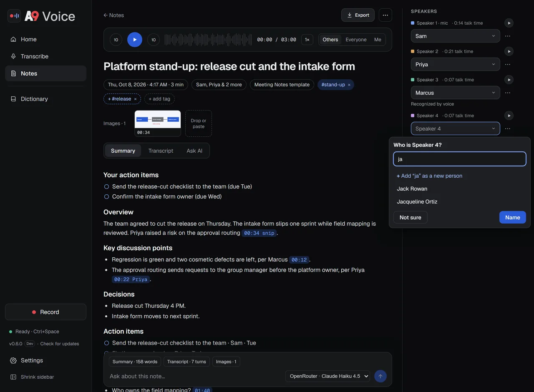Shrink the sidebar

46,377
